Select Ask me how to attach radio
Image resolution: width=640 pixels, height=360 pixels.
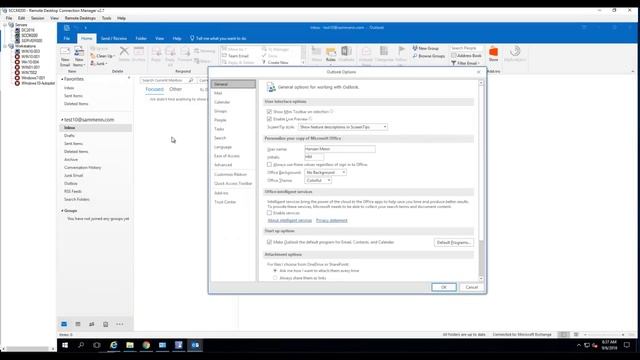tap(275, 271)
